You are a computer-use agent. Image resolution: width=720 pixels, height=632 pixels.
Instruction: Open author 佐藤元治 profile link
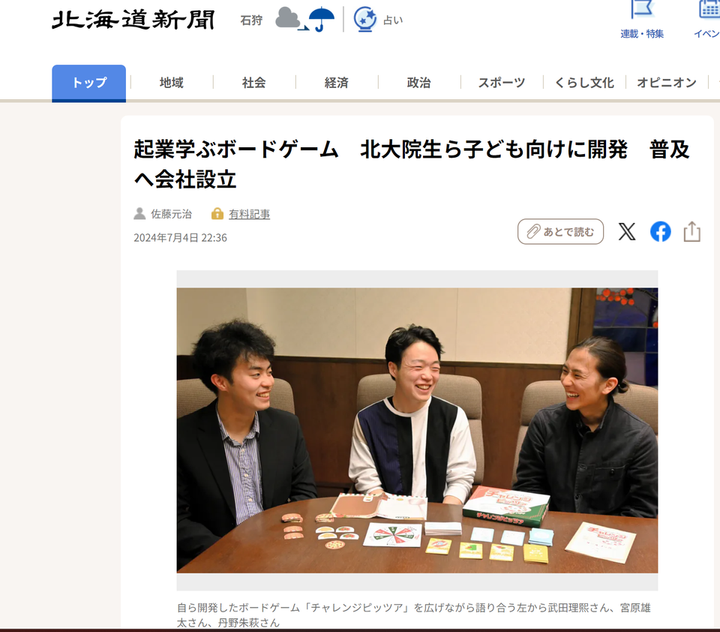click(x=171, y=214)
